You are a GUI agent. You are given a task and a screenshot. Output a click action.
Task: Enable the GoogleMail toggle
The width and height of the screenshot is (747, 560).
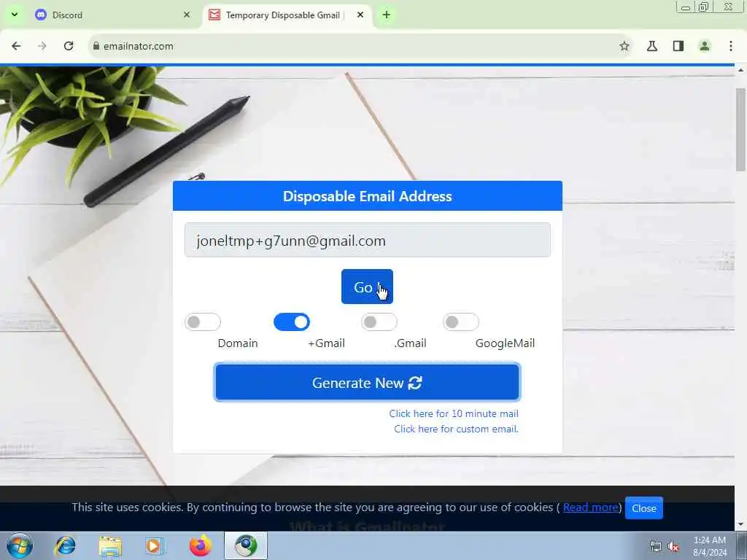pyautogui.click(x=461, y=322)
